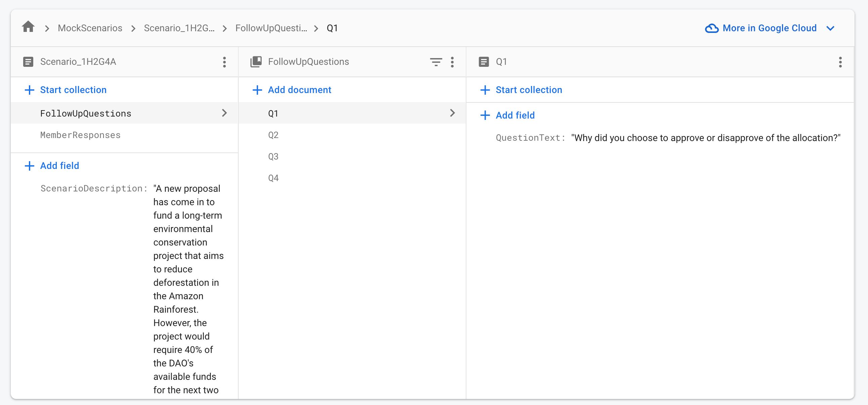868x405 pixels.
Task: Open More in Google Cloud link
Action: (770, 28)
